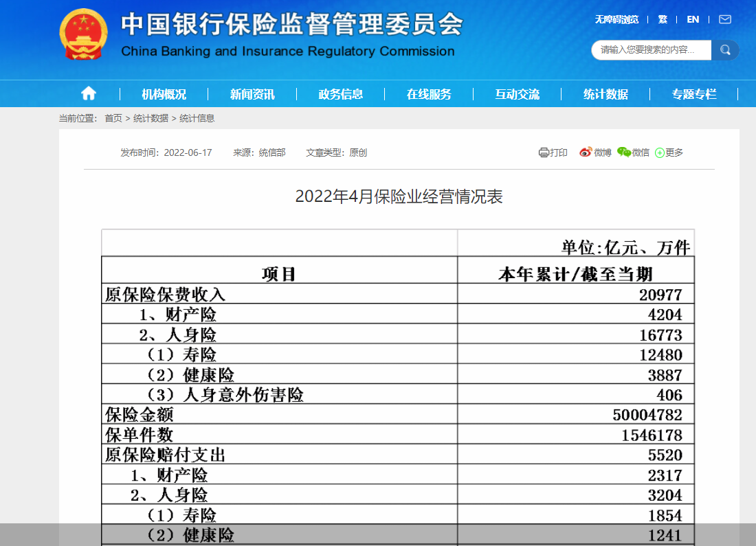
Task: Switch to traditional Chinese with 繁
Action: [x=662, y=19]
